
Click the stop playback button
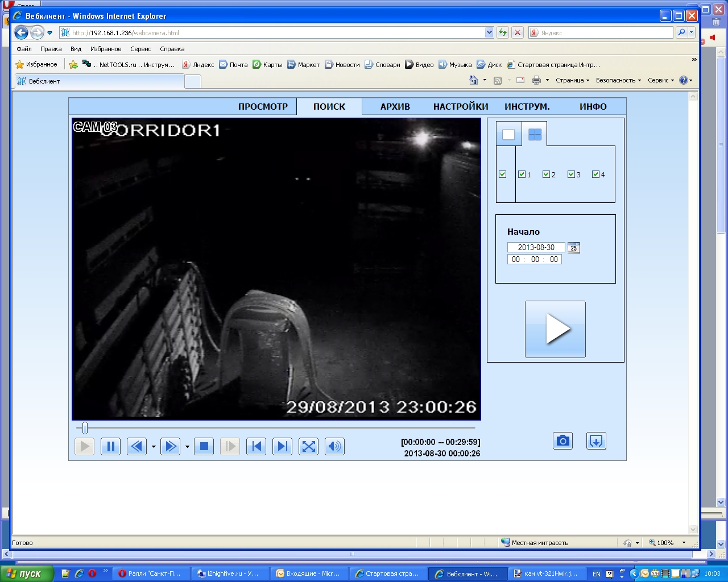click(x=204, y=447)
